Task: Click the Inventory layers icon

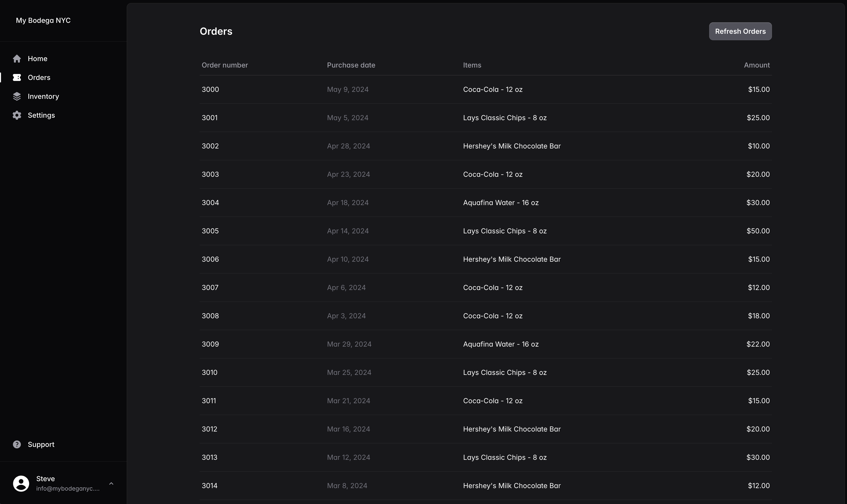Action: [x=17, y=96]
